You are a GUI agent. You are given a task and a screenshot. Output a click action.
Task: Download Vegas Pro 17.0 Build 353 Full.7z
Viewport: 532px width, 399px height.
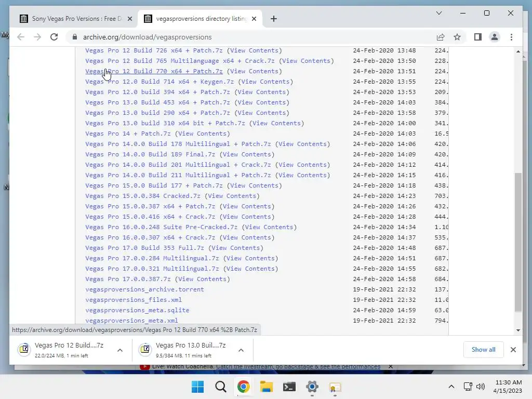tap(144, 248)
